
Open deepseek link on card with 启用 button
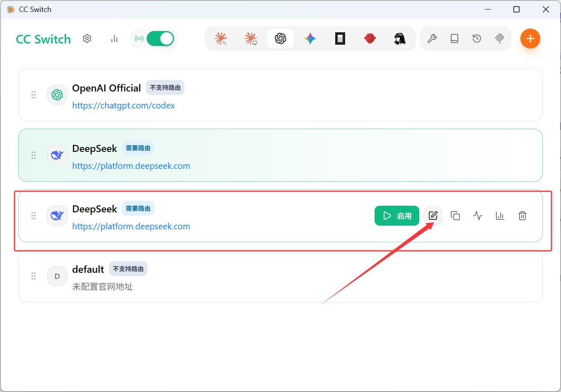131,226
